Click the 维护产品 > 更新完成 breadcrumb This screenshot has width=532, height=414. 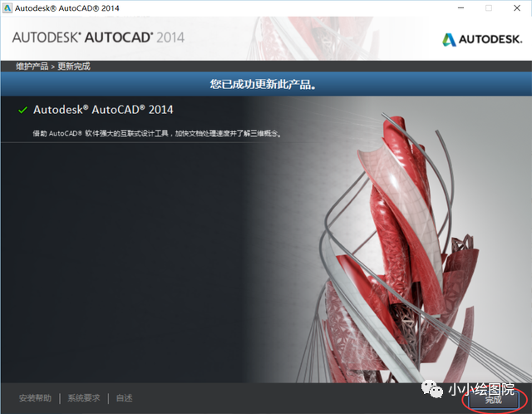click(53, 67)
